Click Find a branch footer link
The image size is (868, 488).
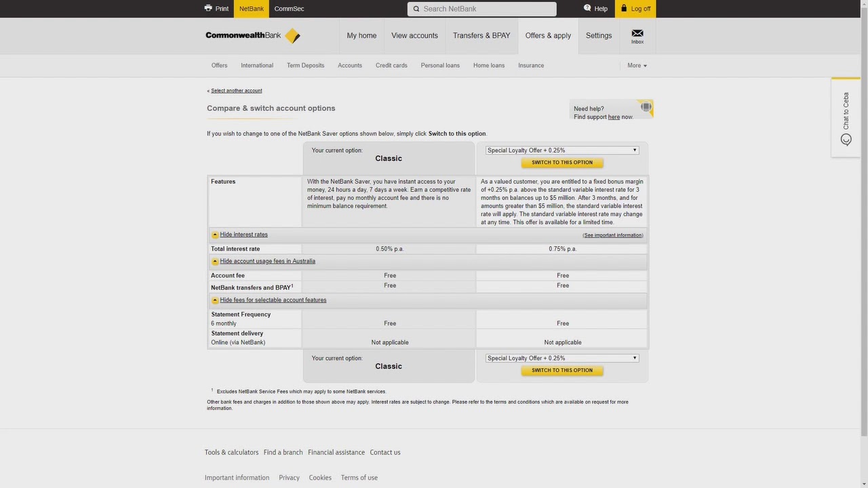pos(283,453)
